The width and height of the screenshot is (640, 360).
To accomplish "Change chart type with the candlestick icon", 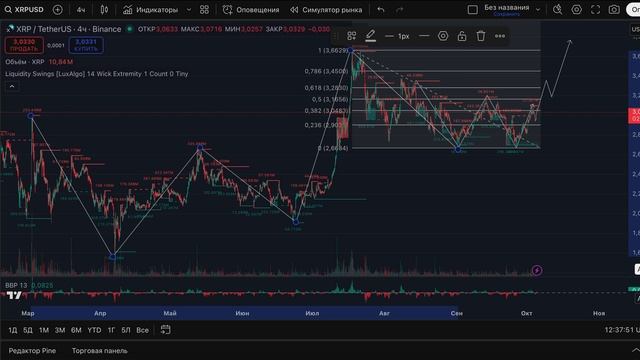I will coord(104,10).
